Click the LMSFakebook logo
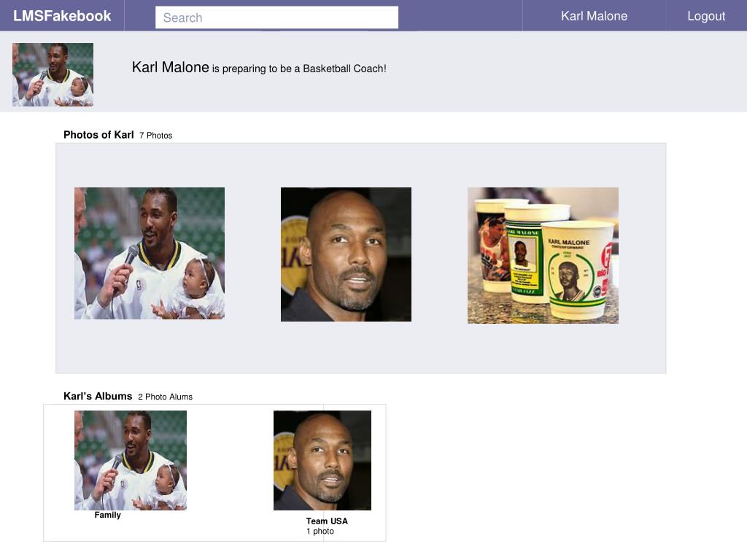The width and height of the screenshot is (747, 560). [62, 16]
